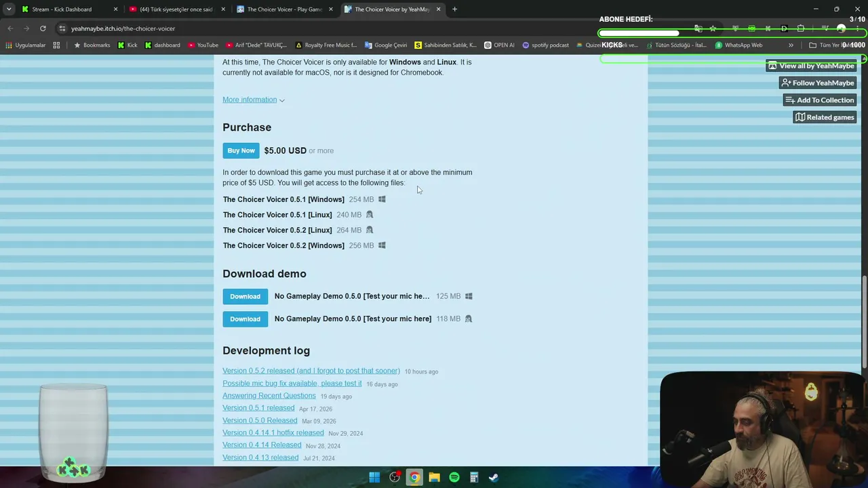Close the Stream - Kick Dashboard tab
This screenshot has height=488, width=868.
[115, 9]
